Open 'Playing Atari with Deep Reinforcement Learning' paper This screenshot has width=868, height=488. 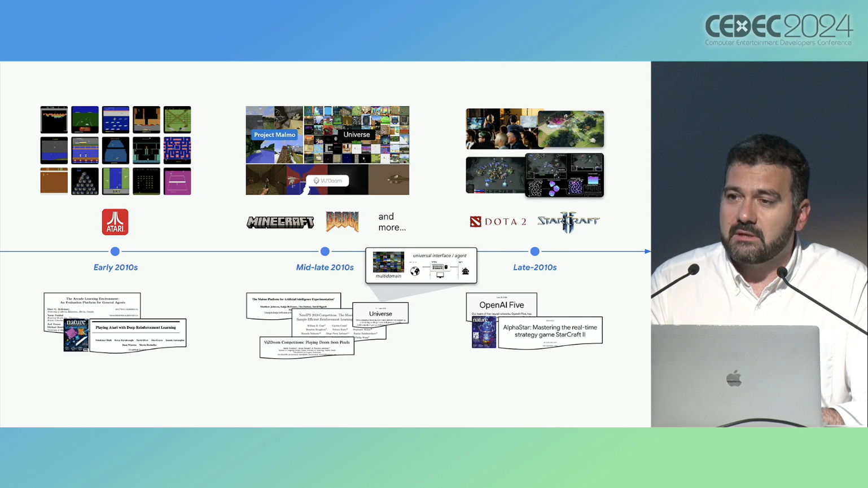tap(138, 336)
